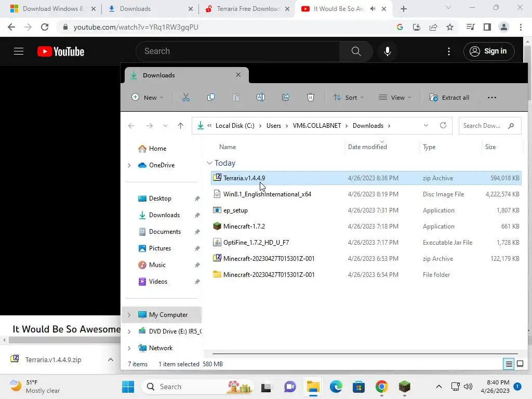Open Terraria.v1.4.4.9.zip in Chrome download bar
Viewport: 532px width, 399px height.
[x=54, y=360]
